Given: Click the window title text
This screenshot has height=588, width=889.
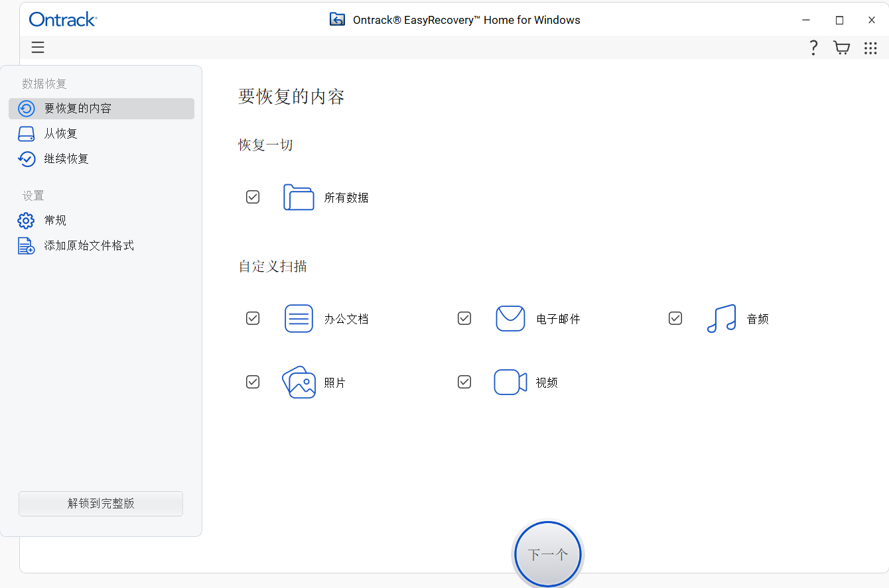Looking at the screenshot, I should [466, 20].
